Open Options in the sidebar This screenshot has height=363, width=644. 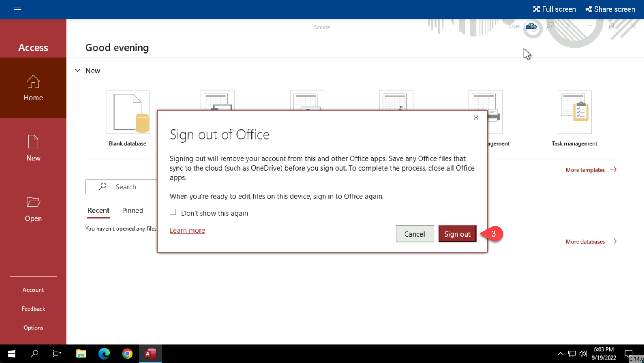[33, 328]
